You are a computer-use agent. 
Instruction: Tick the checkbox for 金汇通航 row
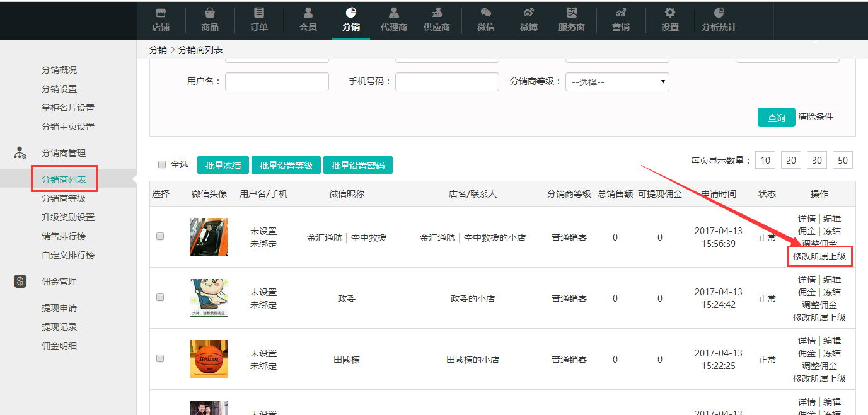click(x=160, y=236)
